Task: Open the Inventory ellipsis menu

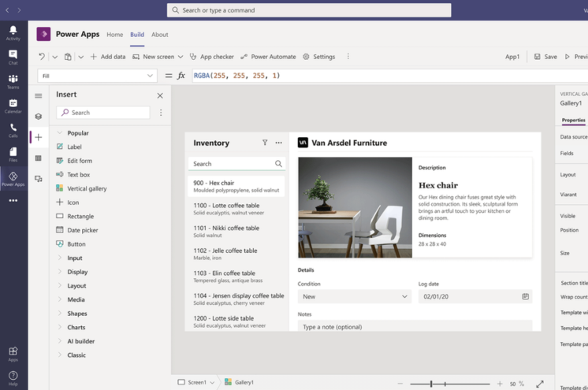Action: point(278,143)
